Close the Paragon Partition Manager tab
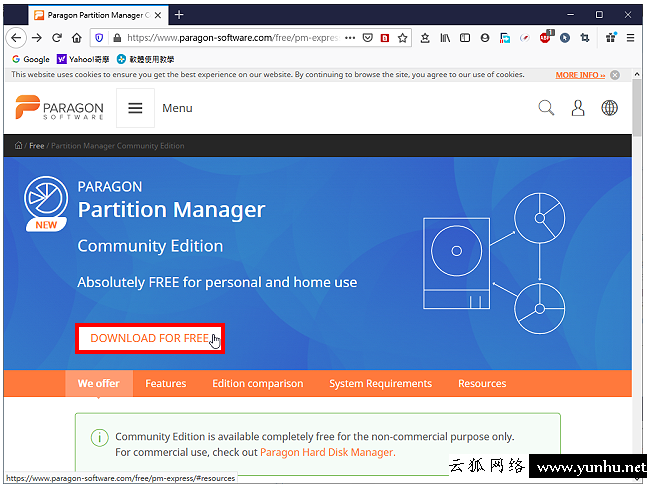 click(158, 15)
